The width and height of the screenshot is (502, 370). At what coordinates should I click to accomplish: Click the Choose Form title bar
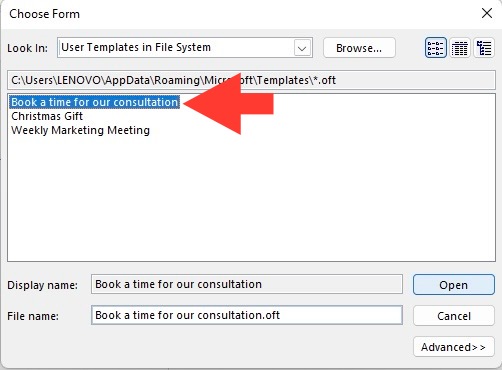coord(233,14)
